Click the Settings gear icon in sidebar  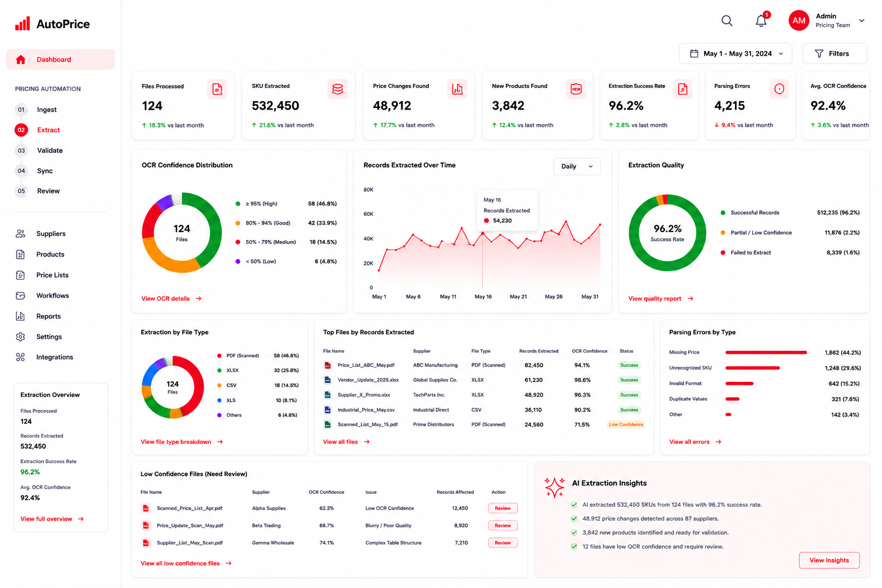tap(21, 337)
